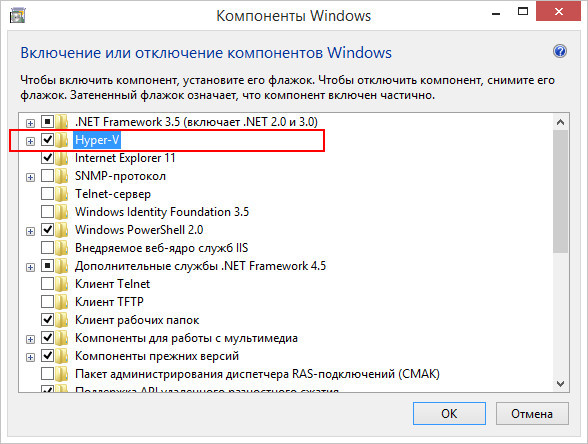The image size is (588, 444).
Task: Enable the Клиент Telnet checkbox
Action: pyautogui.click(x=47, y=284)
